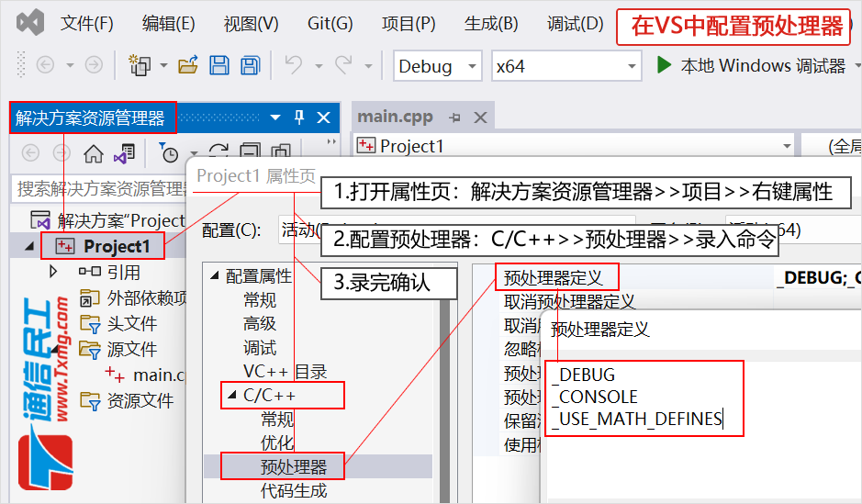This screenshot has height=504, width=862.
Task: Select the 高级 property page
Action: pyautogui.click(x=260, y=324)
